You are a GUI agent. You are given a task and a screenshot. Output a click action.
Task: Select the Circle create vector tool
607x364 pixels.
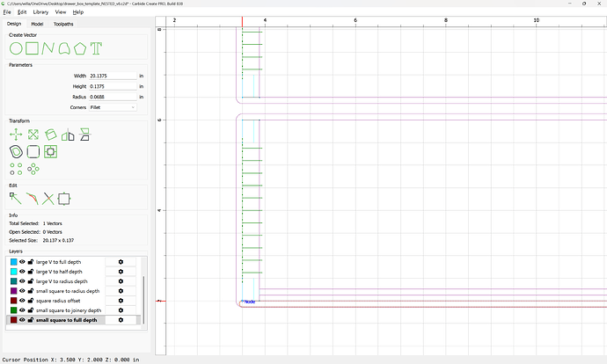(16, 48)
